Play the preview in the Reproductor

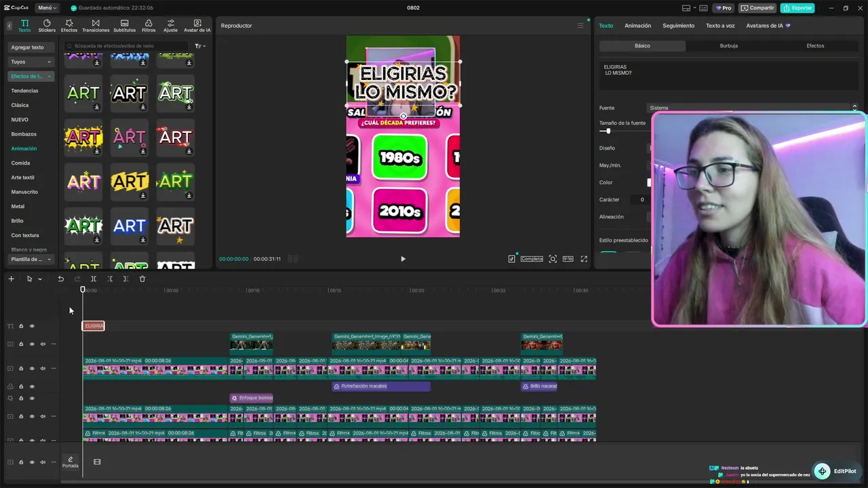(x=403, y=259)
